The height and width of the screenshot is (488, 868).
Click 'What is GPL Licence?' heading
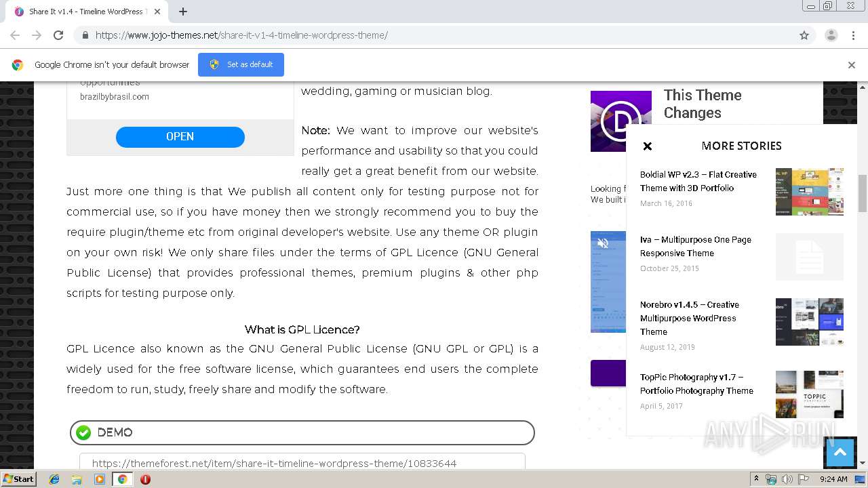tap(302, 330)
